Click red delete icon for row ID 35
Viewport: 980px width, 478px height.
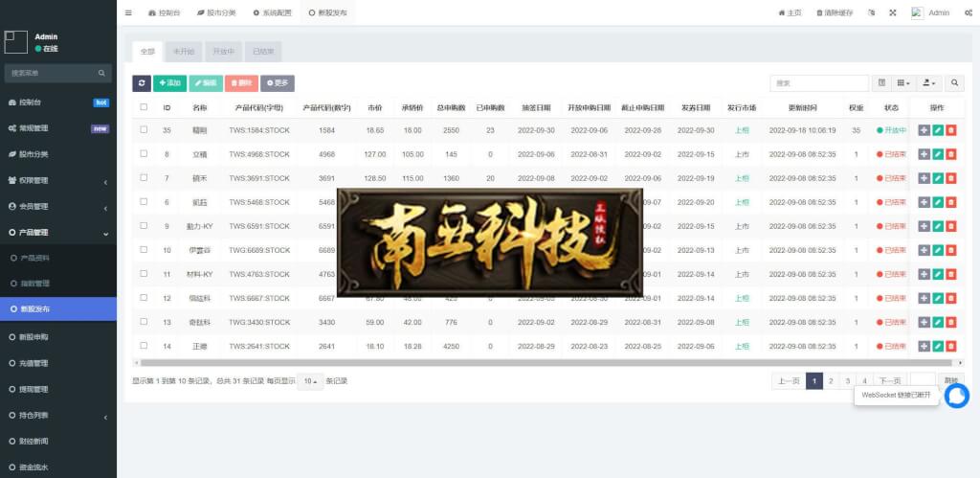(950, 130)
